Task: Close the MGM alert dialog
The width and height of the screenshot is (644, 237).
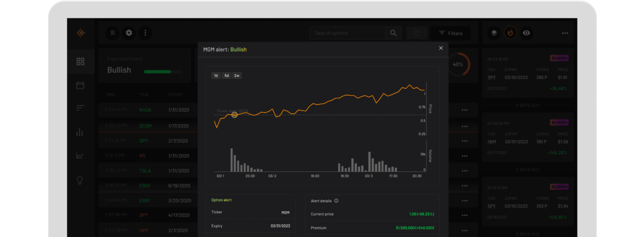Action: [x=441, y=48]
